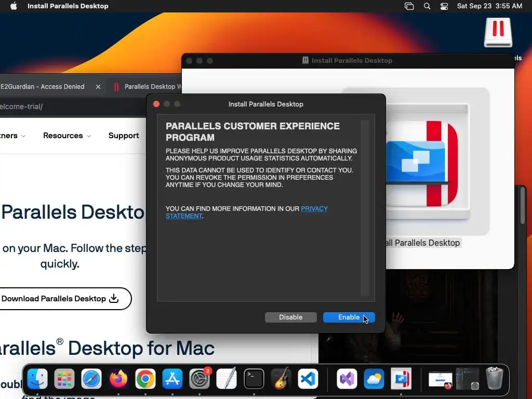
Task: Click the dialog's vertical scrollbar track
Action: tap(365, 208)
